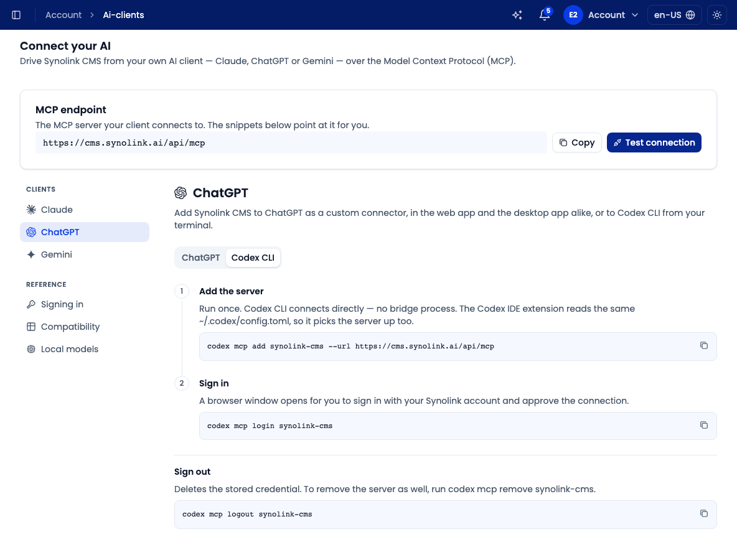
Task: Copy the codex mcp add command
Action: [703, 345]
